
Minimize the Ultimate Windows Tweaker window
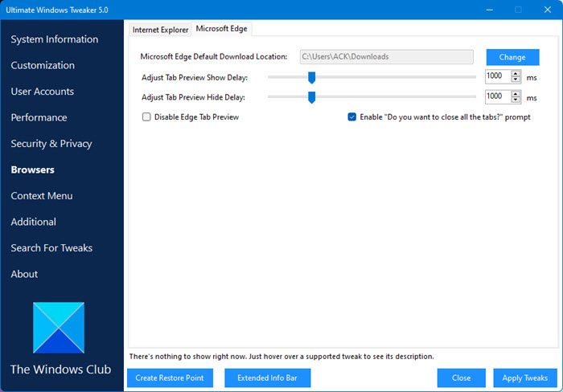coord(488,10)
